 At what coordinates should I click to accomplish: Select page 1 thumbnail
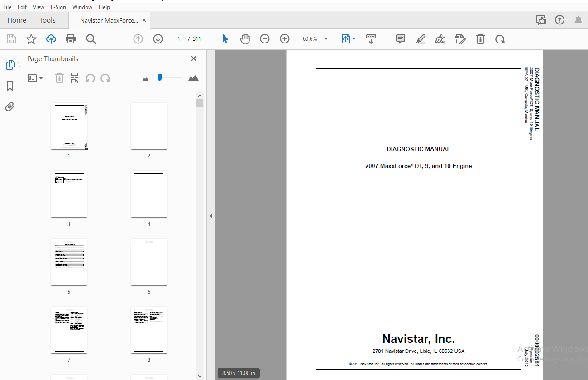[69, 126]
